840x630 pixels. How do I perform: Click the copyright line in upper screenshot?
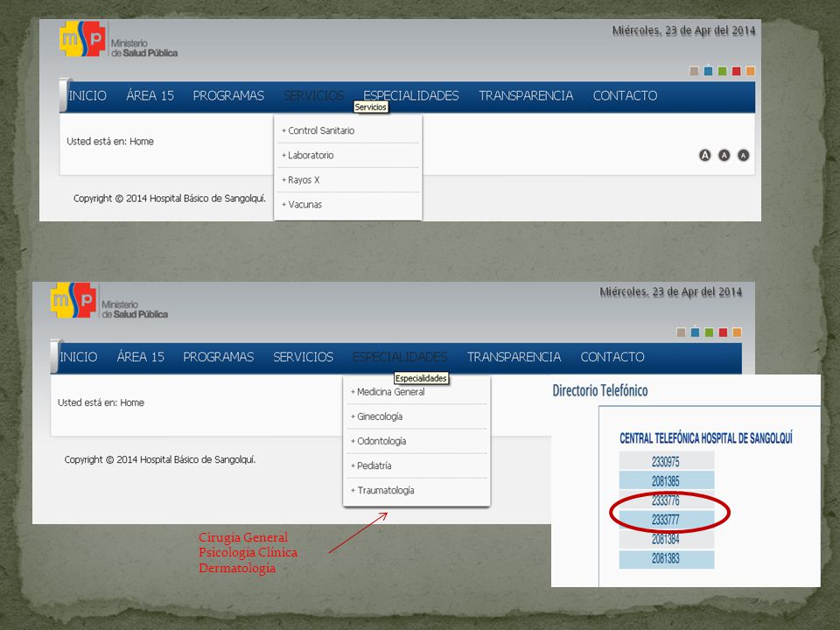tap(170, 199)
